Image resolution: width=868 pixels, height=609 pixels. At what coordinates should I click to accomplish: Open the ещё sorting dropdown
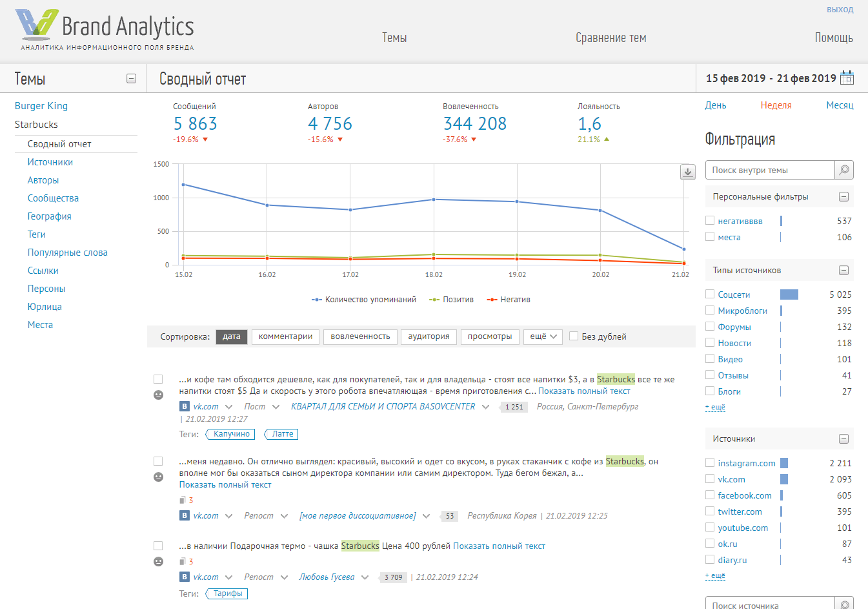[543, 336]
